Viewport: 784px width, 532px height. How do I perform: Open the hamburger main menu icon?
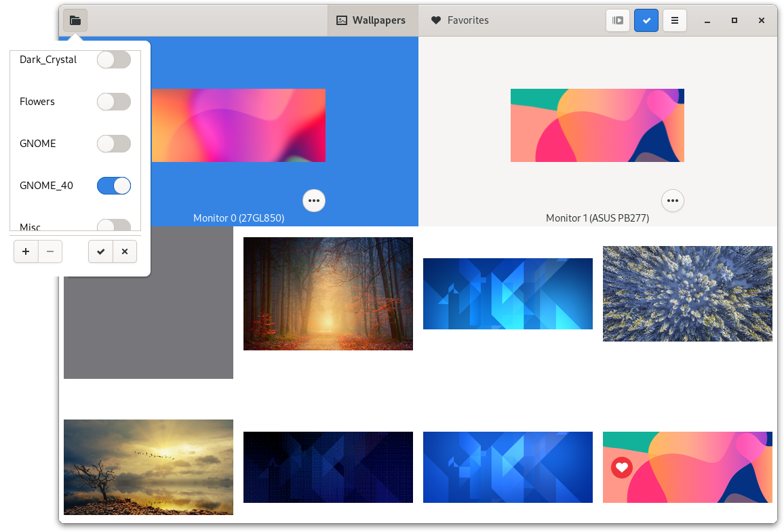675,20
